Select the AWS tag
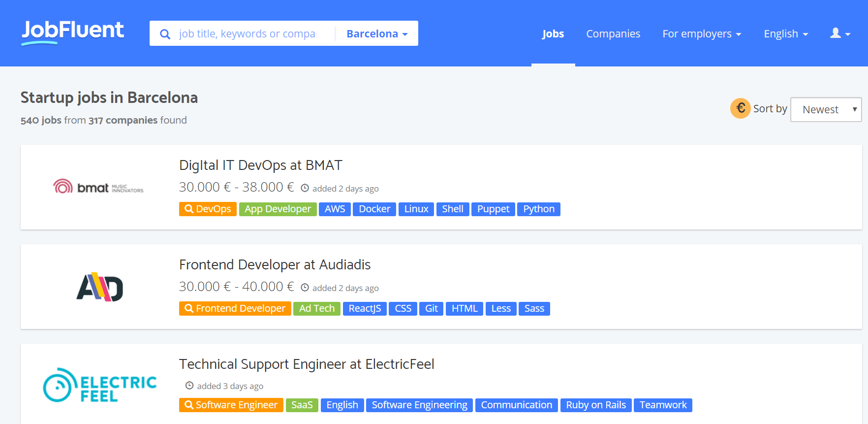The height and width of the screenshot is (424, 868). (x=335, y=209)
